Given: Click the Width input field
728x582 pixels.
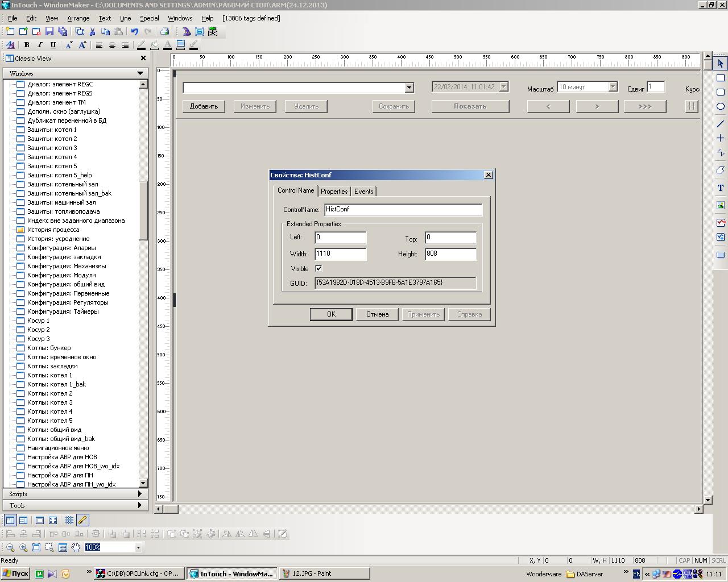Looking at the screenshot, I should click(x=340, y=254).
